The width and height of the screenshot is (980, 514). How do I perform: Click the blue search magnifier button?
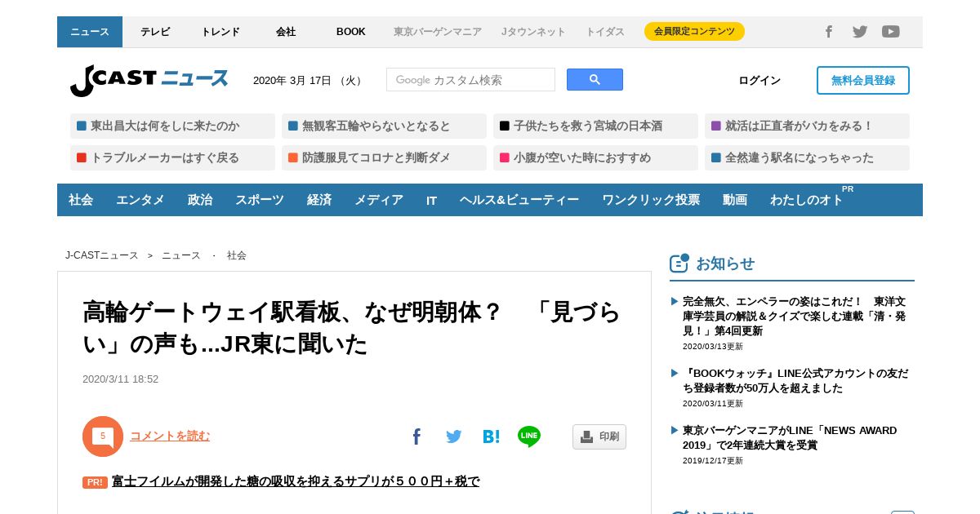tap(595, 79)
